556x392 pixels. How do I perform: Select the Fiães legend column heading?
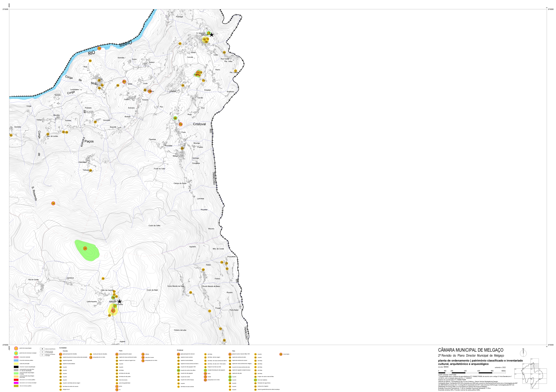233,351
